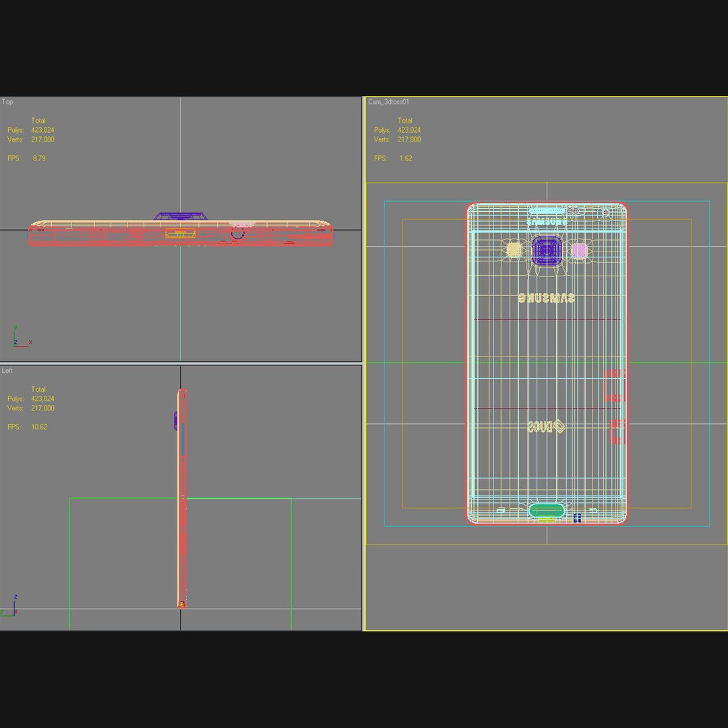Image resolution: width=728 pixels, height=728 pixels.
Task: Select the purple camera bump in Top viewport
Action: tap(181, 217)
